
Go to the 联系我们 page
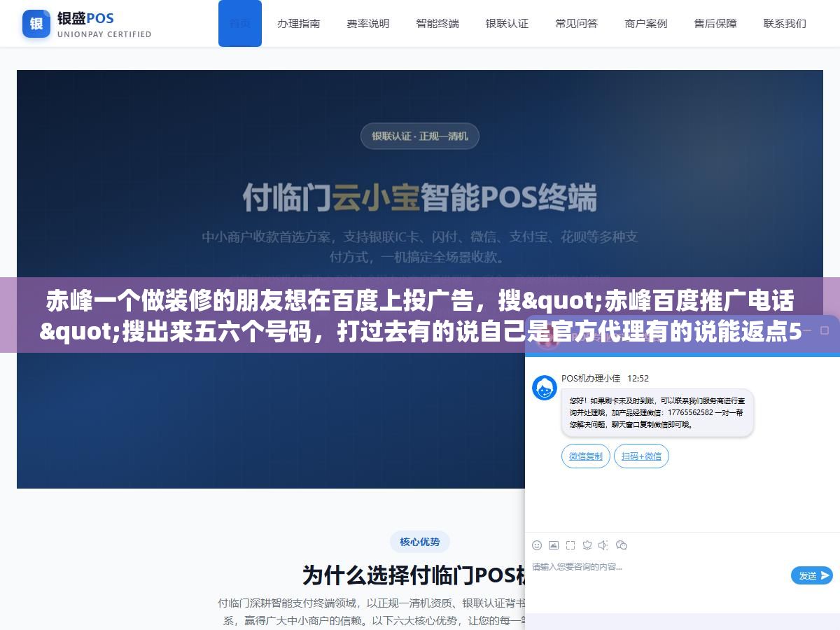point(785,23)
